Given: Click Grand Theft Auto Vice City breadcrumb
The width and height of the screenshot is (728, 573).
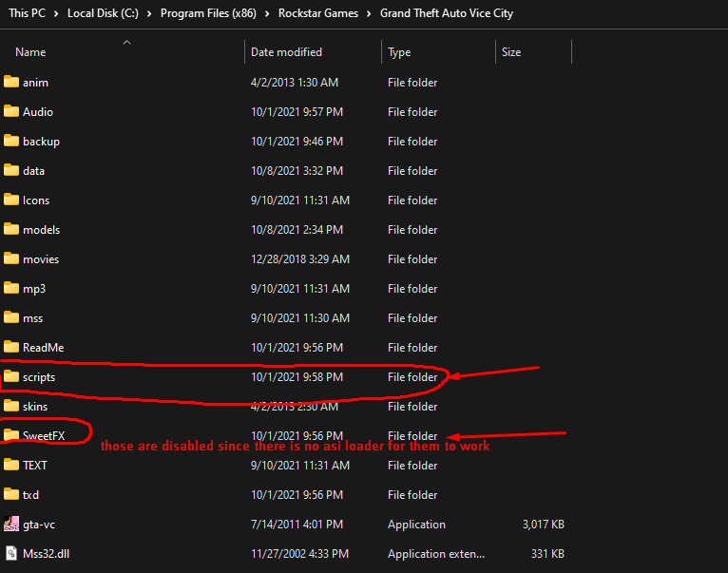Looking at the screenshot, I should click(447, 13).
